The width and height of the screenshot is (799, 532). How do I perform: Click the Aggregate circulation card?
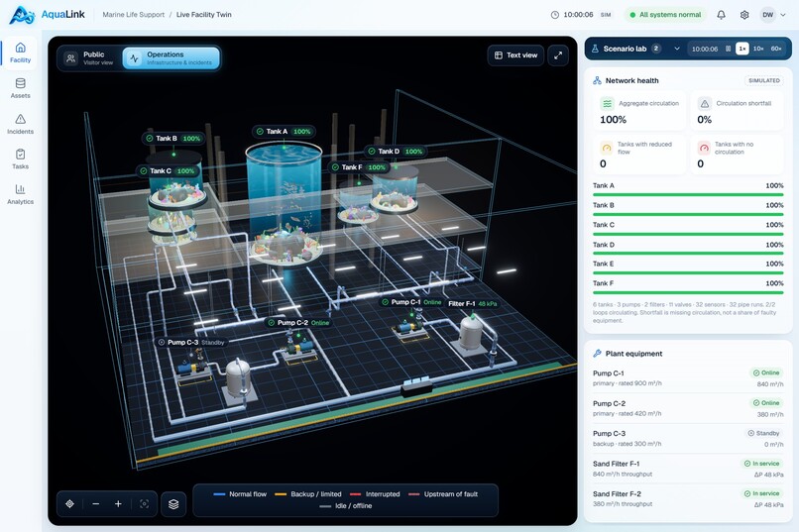coord(637,112)
